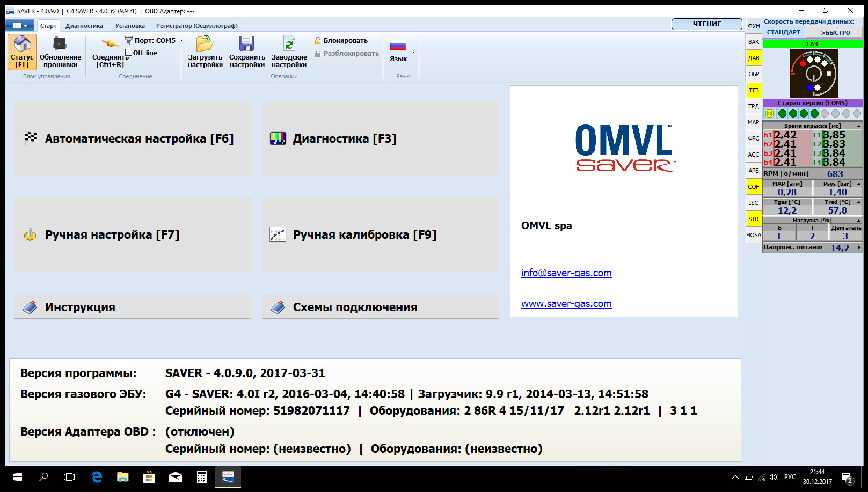Click the info@saver-gas.com email link

point(566,273)
